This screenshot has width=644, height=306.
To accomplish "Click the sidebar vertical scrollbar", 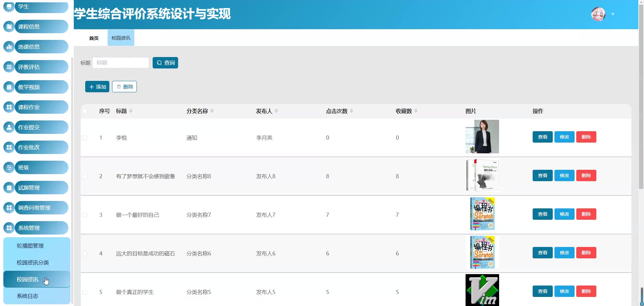I will tap(72, 181).
